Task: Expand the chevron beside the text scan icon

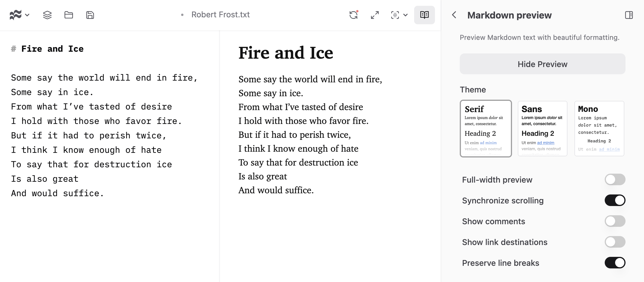Action: click(x=405, y=15)
